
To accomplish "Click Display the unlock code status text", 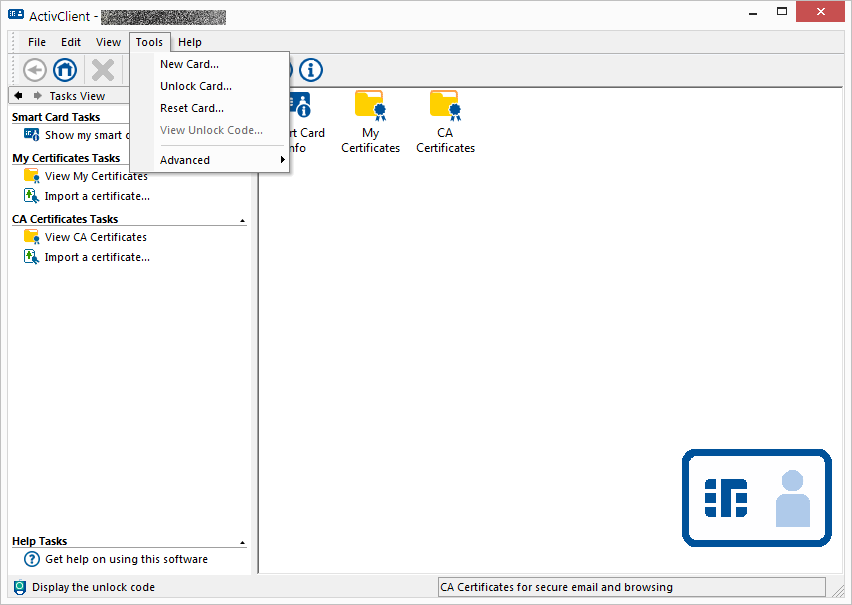I will (x=93, y=587).
